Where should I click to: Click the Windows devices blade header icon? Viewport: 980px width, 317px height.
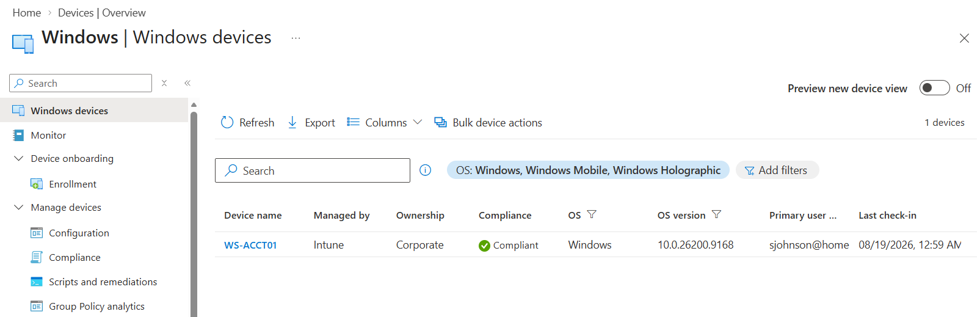tap(23, 43)
